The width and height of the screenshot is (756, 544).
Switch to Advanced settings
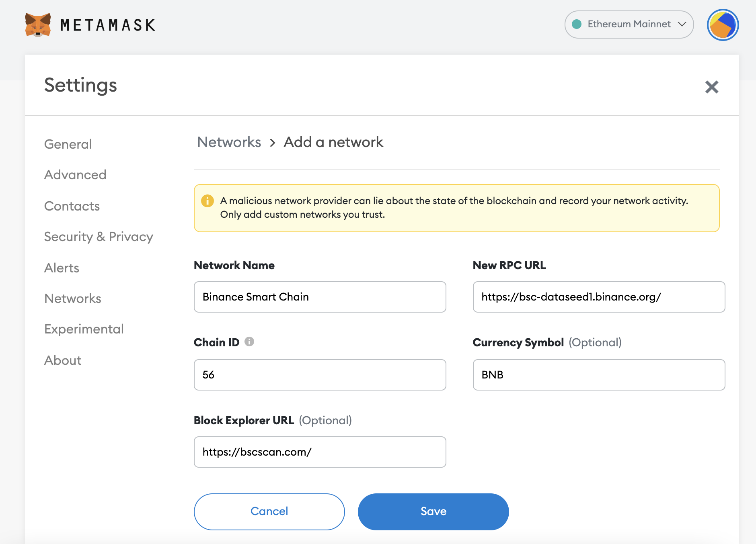coord(75,175)
